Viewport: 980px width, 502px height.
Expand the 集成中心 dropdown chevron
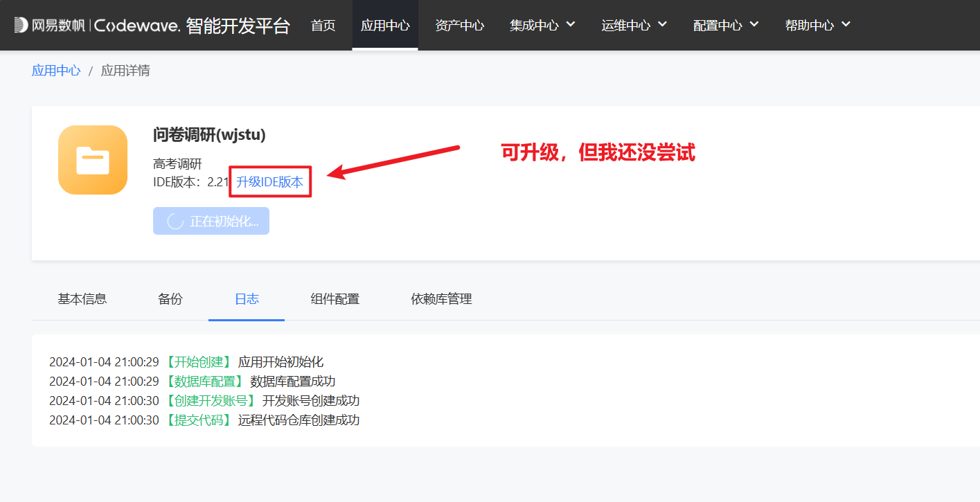(x=571, y=24)
